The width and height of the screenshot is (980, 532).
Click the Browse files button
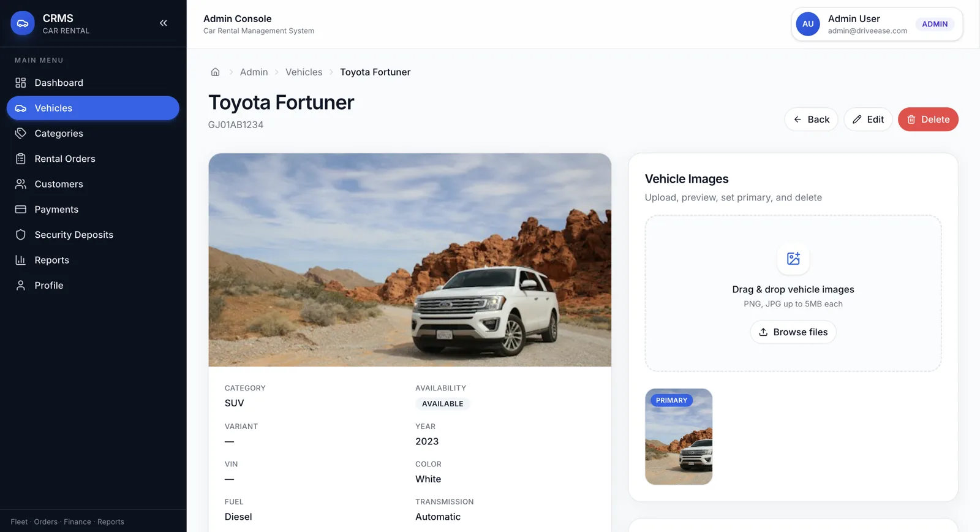793,332
